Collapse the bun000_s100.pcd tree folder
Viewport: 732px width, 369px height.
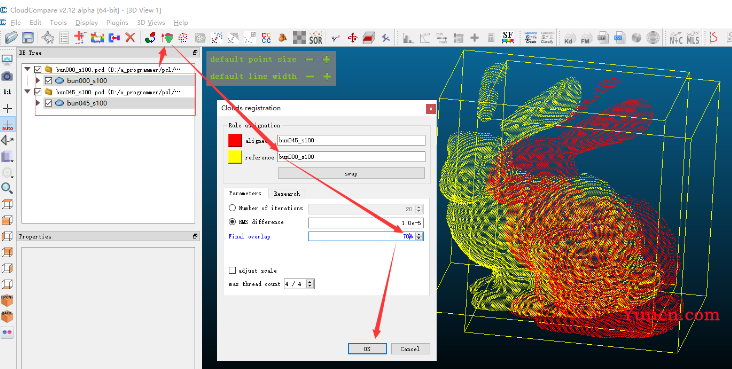pos(28,70)
